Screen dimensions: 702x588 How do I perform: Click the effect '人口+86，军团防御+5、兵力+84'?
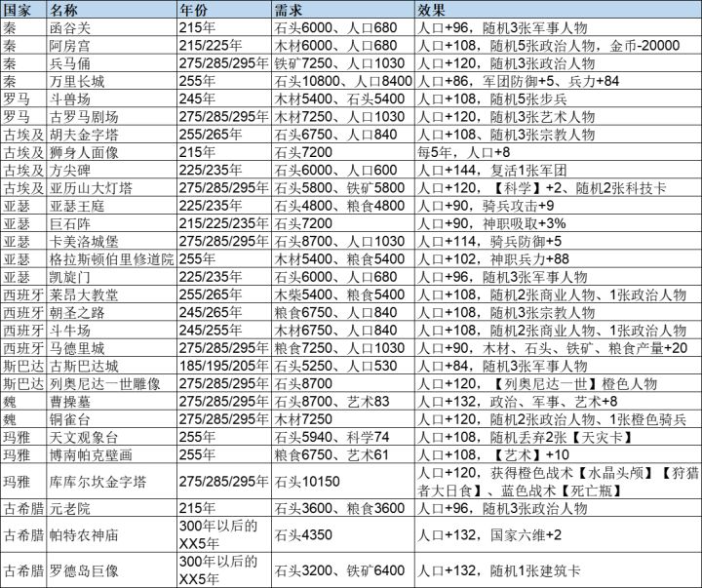[558, 81]
